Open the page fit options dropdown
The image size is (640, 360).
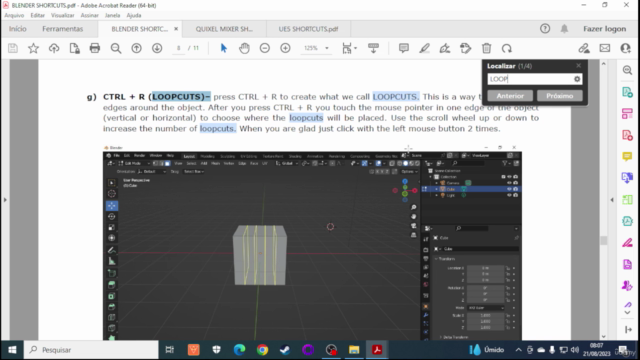[349, 48]
